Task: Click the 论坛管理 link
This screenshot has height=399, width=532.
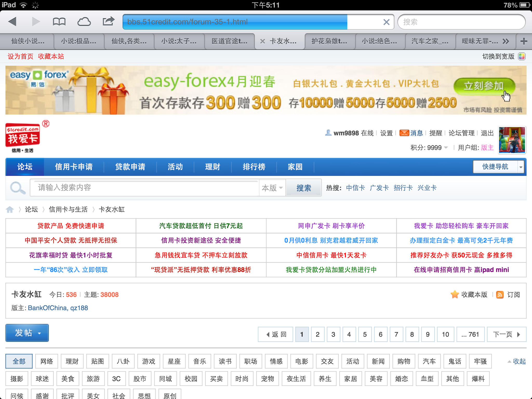Action: pos(461,133)
